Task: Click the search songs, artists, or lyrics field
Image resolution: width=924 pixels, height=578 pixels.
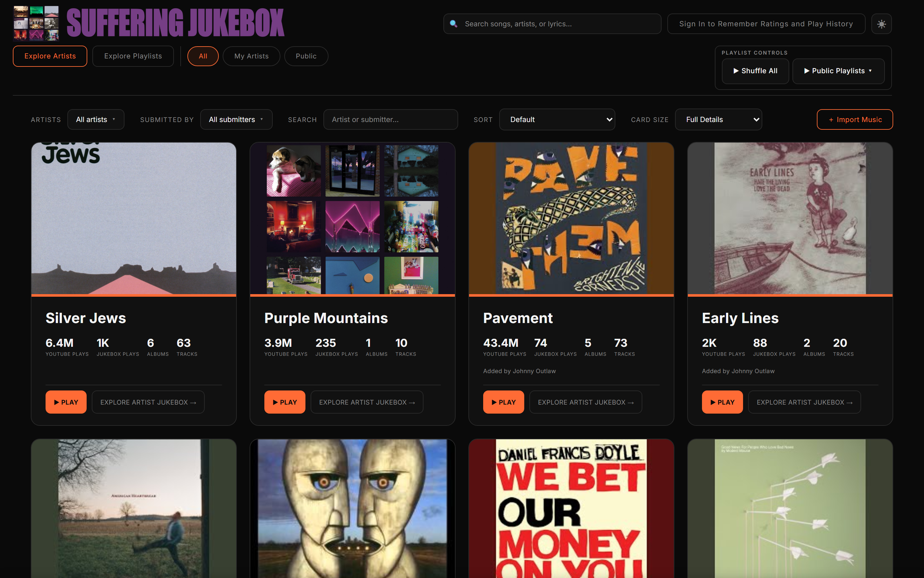Action: [552, 24]
